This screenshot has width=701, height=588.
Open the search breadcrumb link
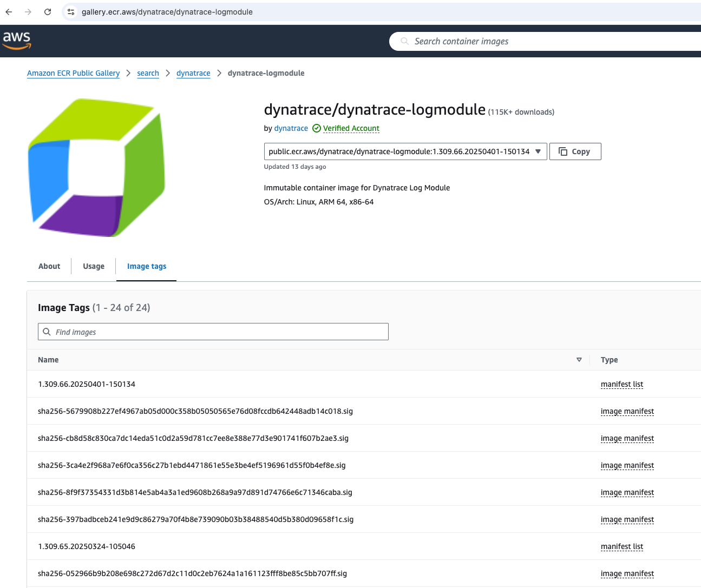pyautogui.click(x=148, y=73)
